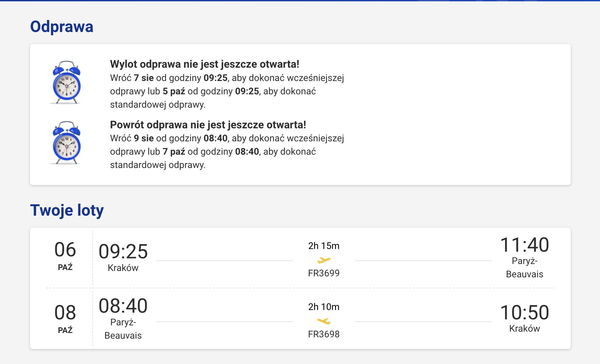Click the yellow plane icon above FR3699
The height and width of the screenshot is (364, 600).
324,260
